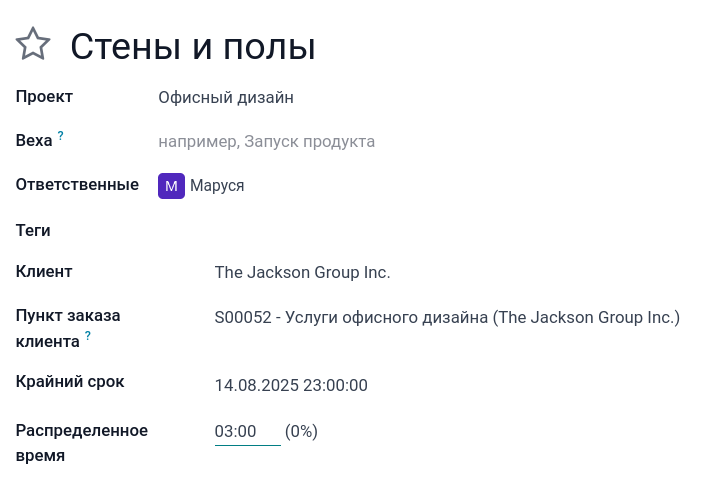Click the Маруся assignee tag
Screen dimensions: 722x480
tap(217, 186)
